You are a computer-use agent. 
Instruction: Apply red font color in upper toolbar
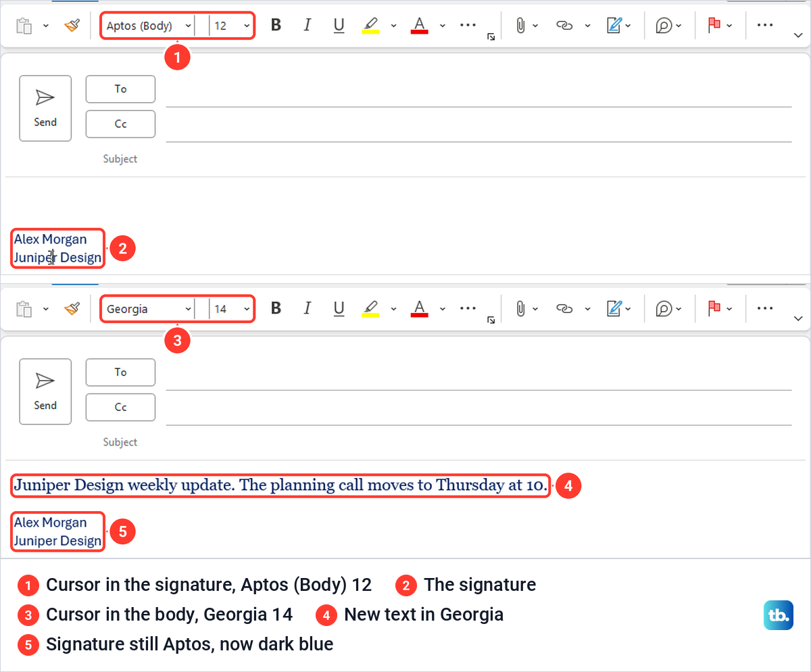click(x=420, y=26)
